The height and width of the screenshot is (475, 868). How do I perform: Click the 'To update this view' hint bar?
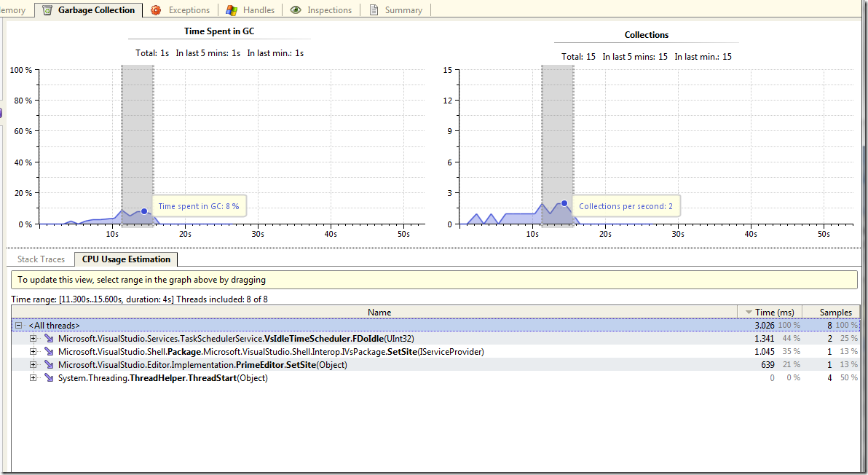(x=434, y=280)
